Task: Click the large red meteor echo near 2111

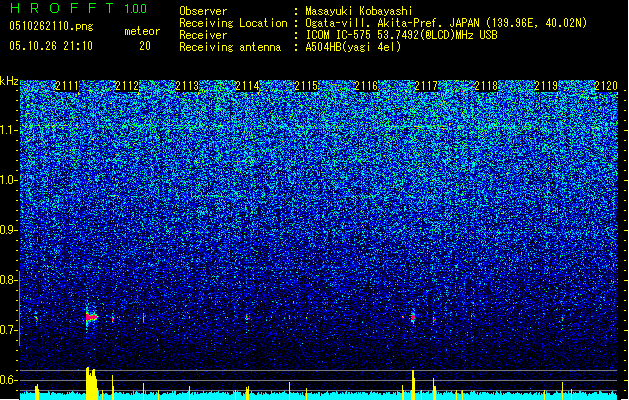Action: point(91,317)
